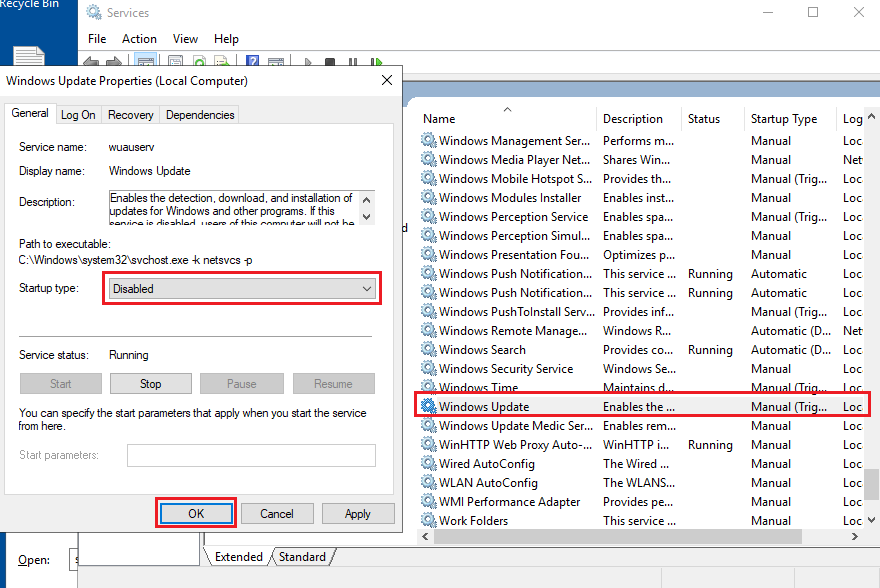Viewport: 880px width, 588px height.
Task: Click the Start Service play icon in toolbar
Action: point(308,61)
